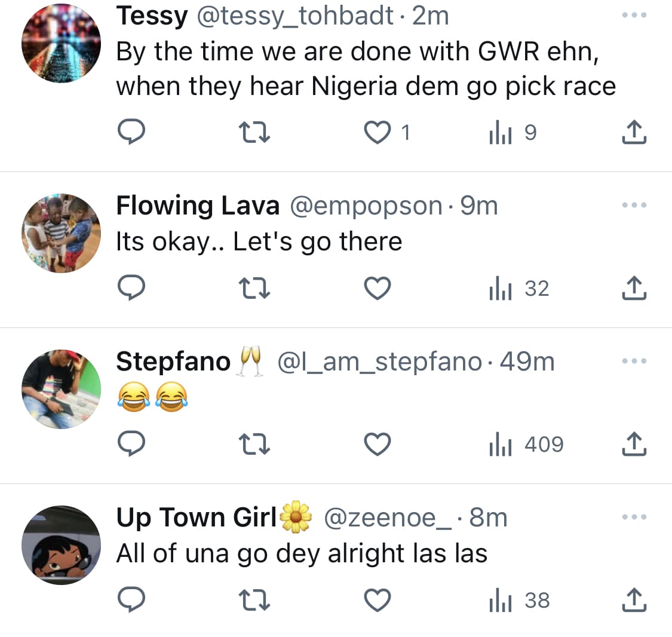672x637 pixels.
Task: Retweet Tessy's GWR tweet
Action: click(254, 133)
